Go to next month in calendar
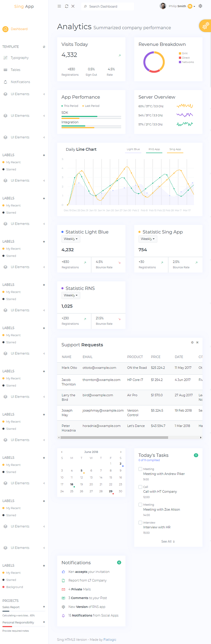The width and height of the screenshot is (211, 644). [x=121, y=452]
